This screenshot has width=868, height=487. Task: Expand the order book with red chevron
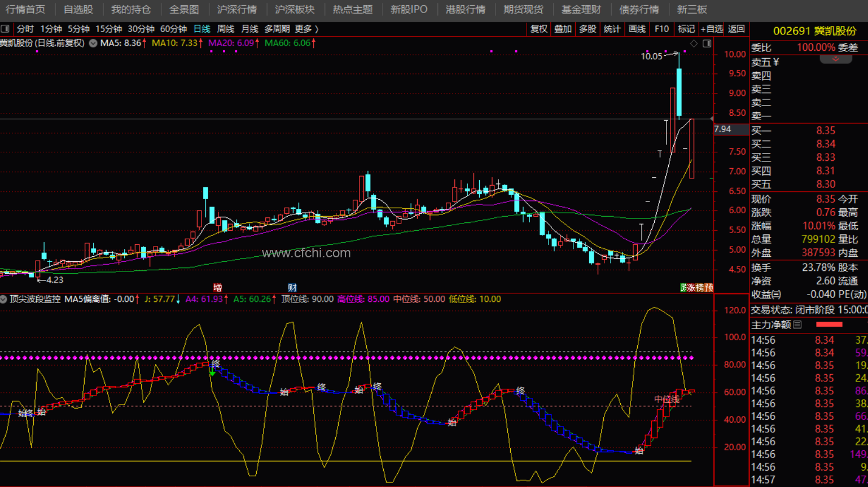click(x=835, y=59)
